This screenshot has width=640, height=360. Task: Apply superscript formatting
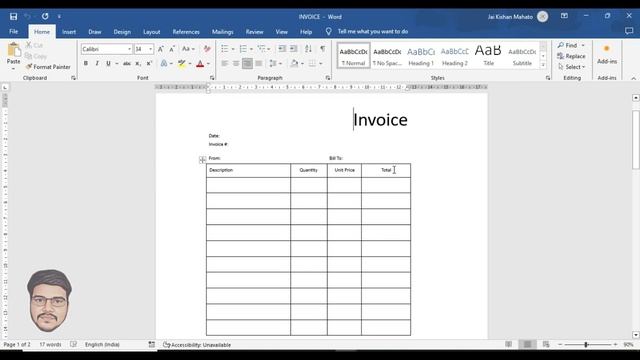149,63
